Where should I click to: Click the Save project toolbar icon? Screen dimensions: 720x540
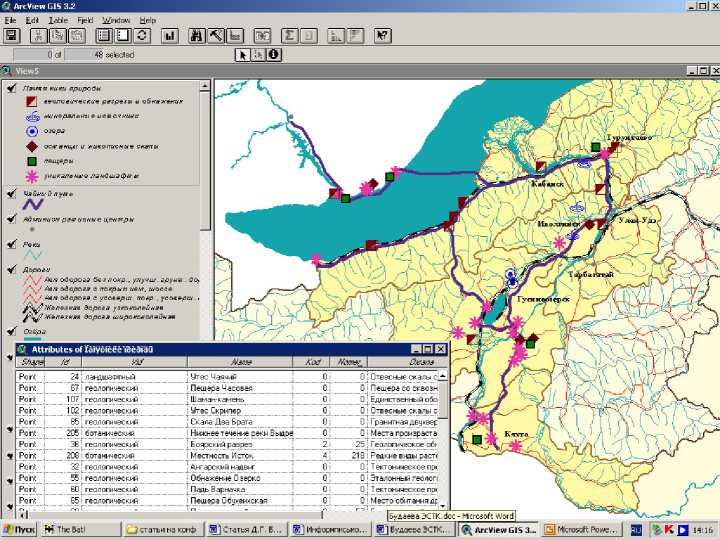(x=12, y=35)
